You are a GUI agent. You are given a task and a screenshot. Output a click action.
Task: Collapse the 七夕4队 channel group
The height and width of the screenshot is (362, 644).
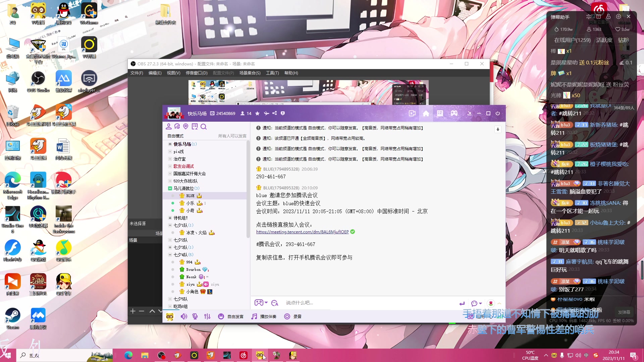[x=170, y=255]
